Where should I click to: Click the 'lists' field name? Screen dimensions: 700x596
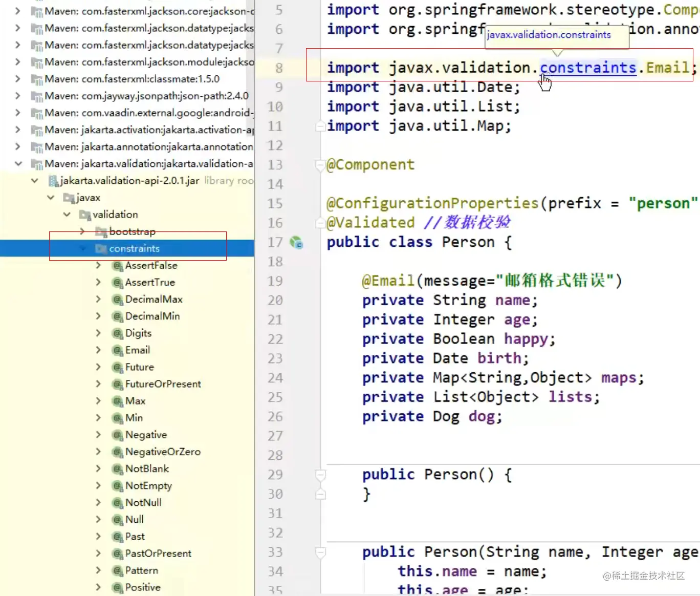click(x=570, y=397)
